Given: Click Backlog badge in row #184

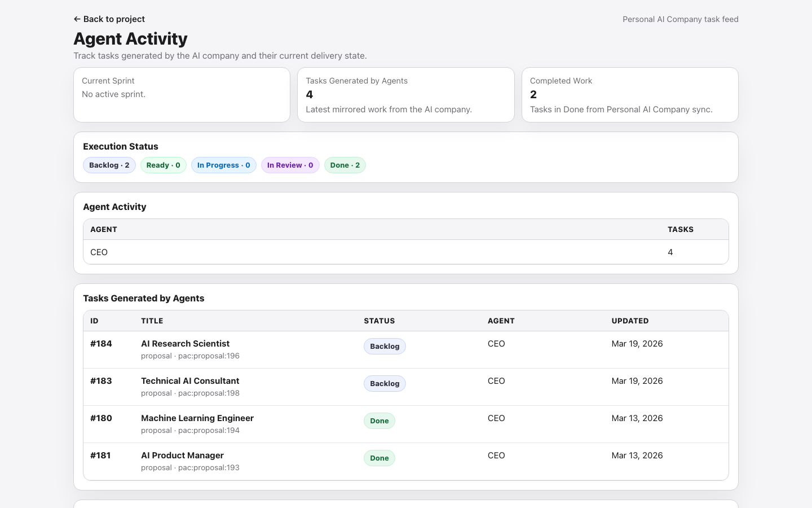Looking at the screenshot, I should pyautogui.click(x=385, y=347).
